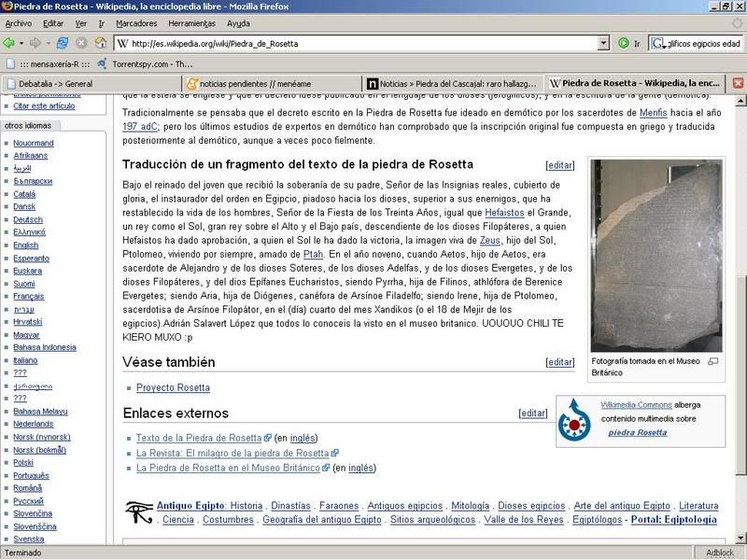Viewport: 747px width, 560px height.
Task: Click the Forward arrow button
Action: (35, 43)
